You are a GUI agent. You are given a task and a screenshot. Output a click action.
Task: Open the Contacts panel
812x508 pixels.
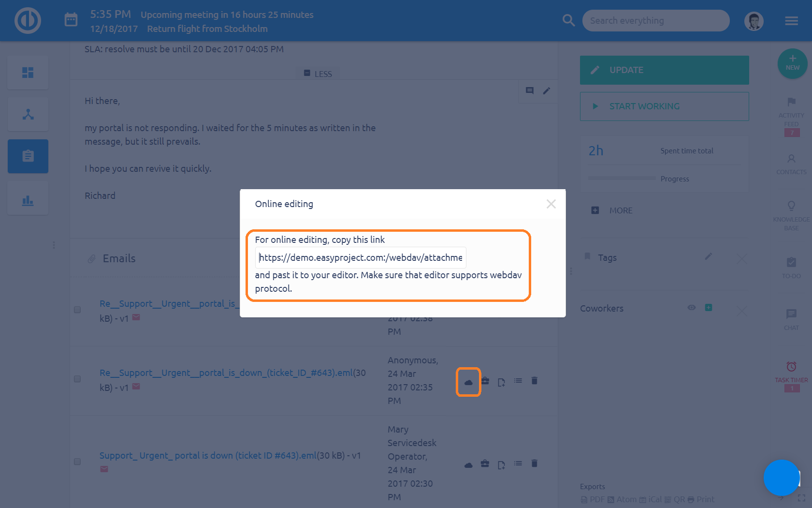coord(791,164)
